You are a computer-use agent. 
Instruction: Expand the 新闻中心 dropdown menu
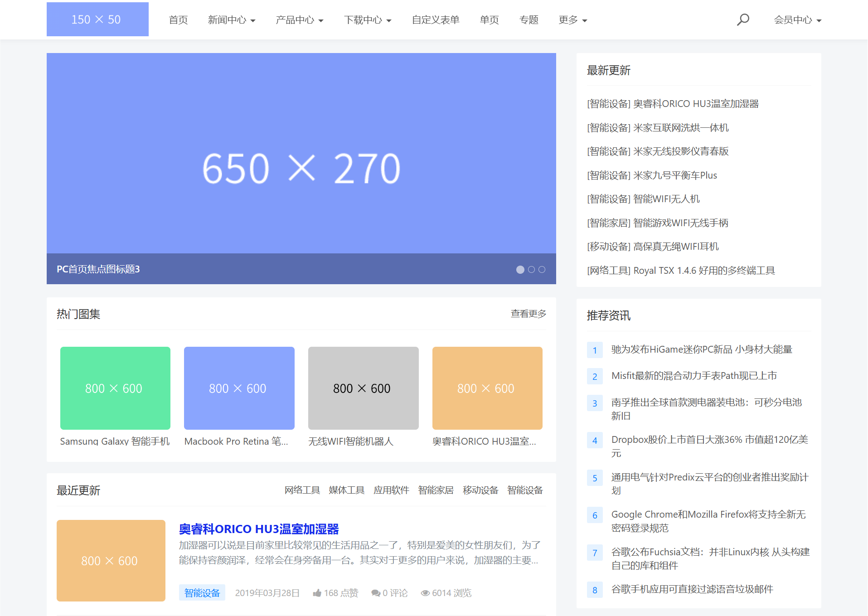pyautogui.click(x=232, y=20)
